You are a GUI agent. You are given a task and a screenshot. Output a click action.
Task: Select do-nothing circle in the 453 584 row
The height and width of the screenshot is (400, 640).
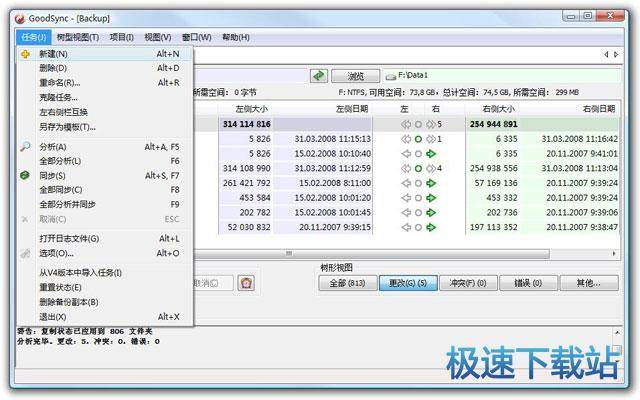[x=418, y=198]
